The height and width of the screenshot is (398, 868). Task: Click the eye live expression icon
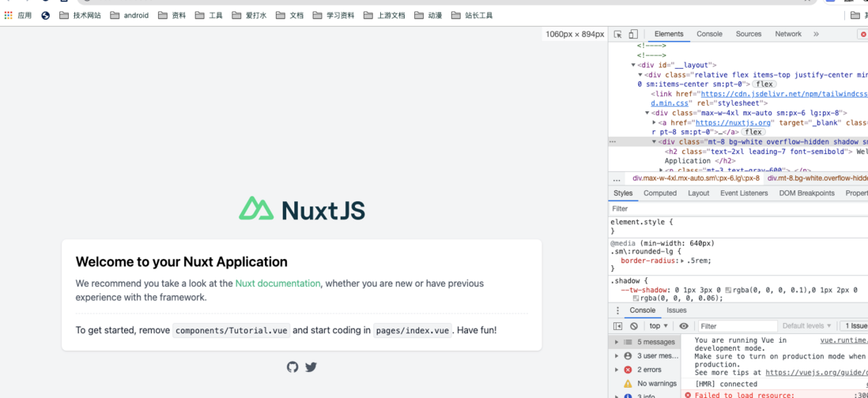pyautogui.click(x=684, y=326)
